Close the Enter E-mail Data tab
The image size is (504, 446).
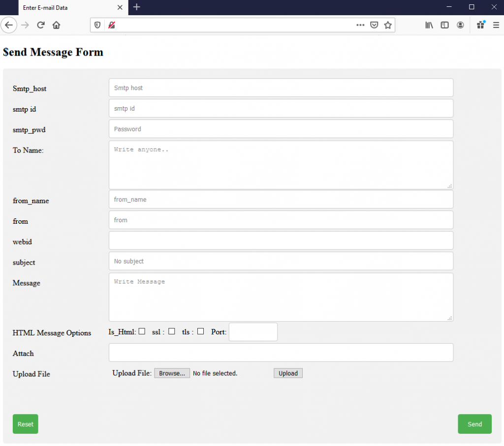[x=120, y=7]
